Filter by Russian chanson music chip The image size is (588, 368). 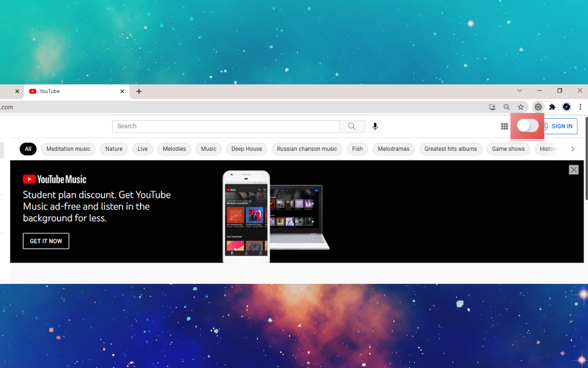307,149
